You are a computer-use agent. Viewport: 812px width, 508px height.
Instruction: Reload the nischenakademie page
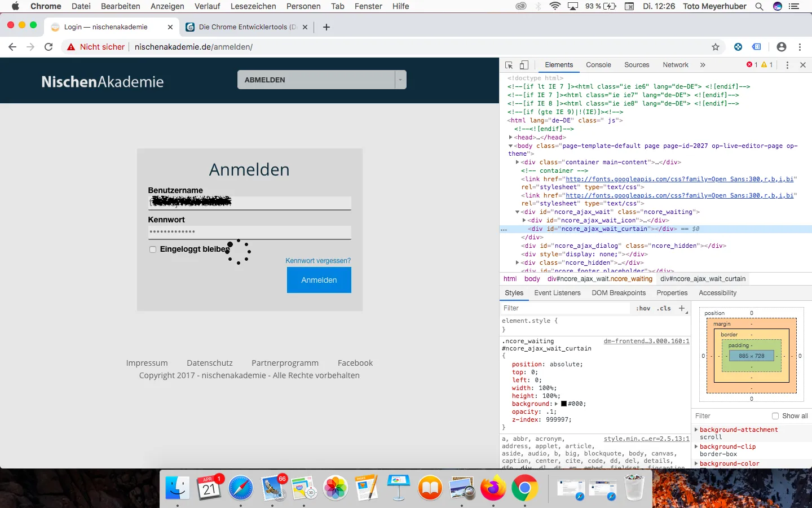48,47
